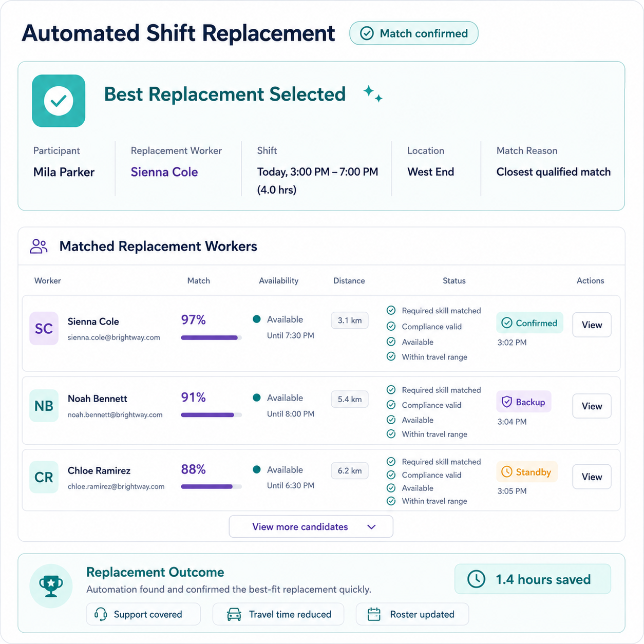Click the calendar icon on Roster updated

coord(374,614)
